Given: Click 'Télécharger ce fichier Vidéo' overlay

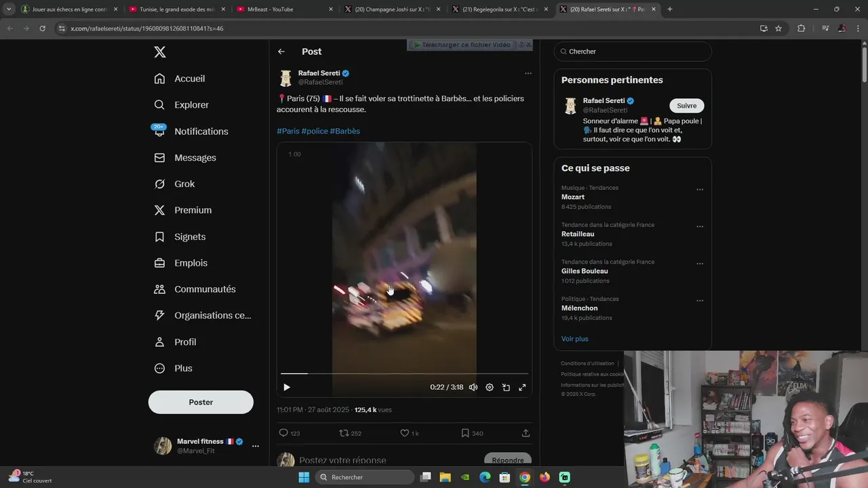Looking at the screenshot, I should pos(465,45).
